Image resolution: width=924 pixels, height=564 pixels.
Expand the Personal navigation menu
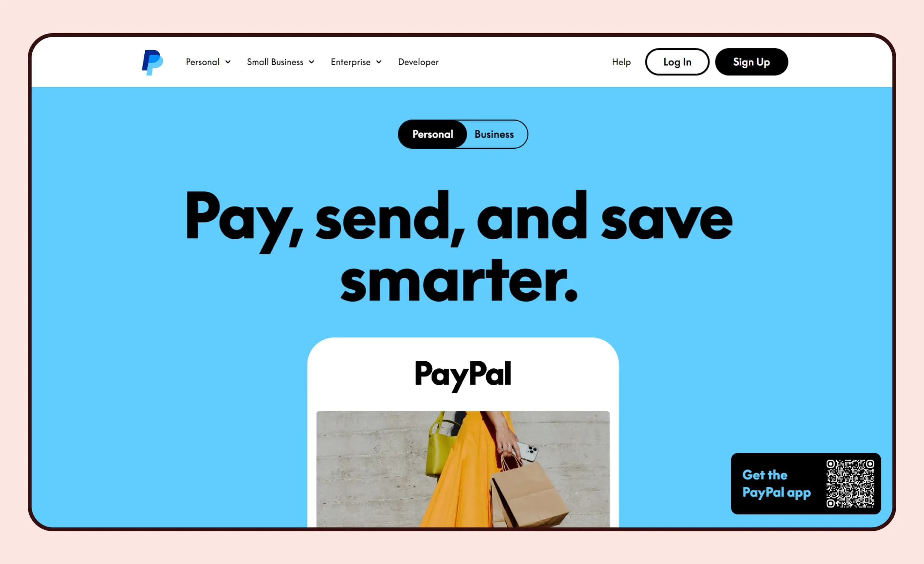[x=207, y=61]
